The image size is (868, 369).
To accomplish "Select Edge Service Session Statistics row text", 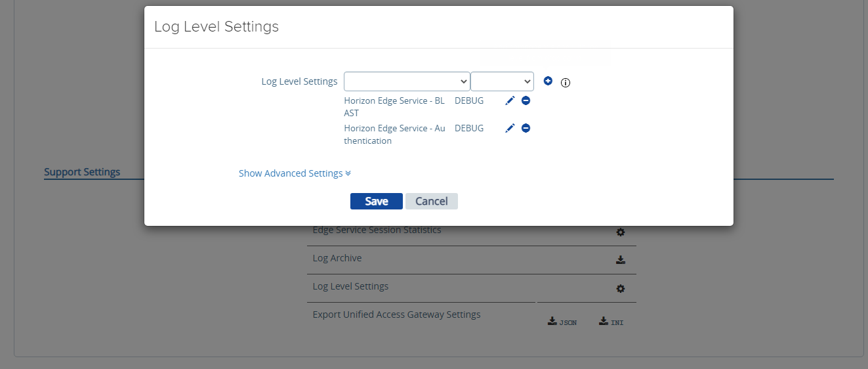I will 377,230.
